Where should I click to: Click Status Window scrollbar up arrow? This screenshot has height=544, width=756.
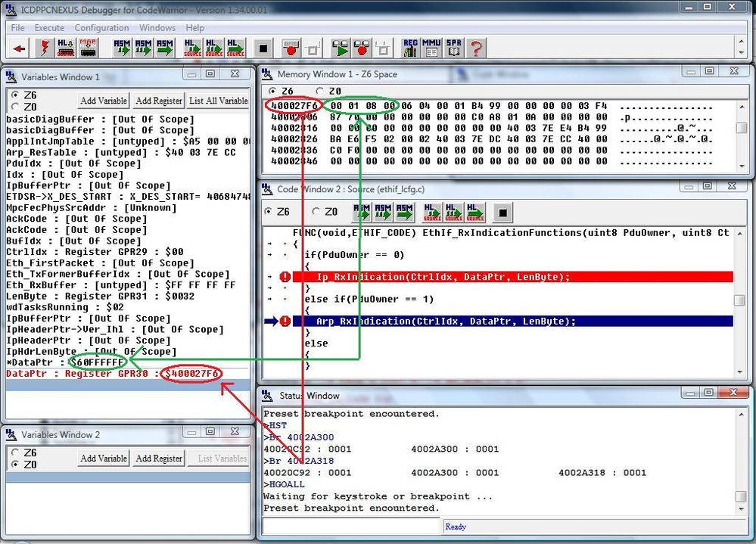coord(741,415)
